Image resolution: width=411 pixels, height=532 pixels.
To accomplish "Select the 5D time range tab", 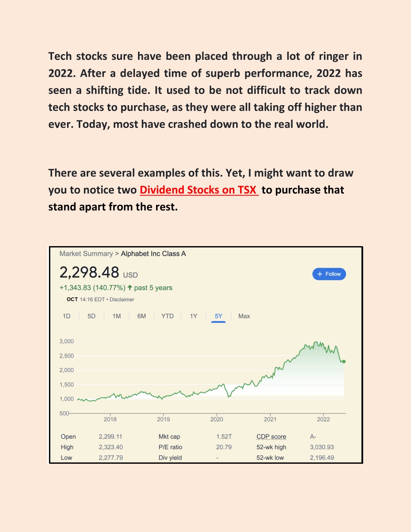I will tap(92, 316).
